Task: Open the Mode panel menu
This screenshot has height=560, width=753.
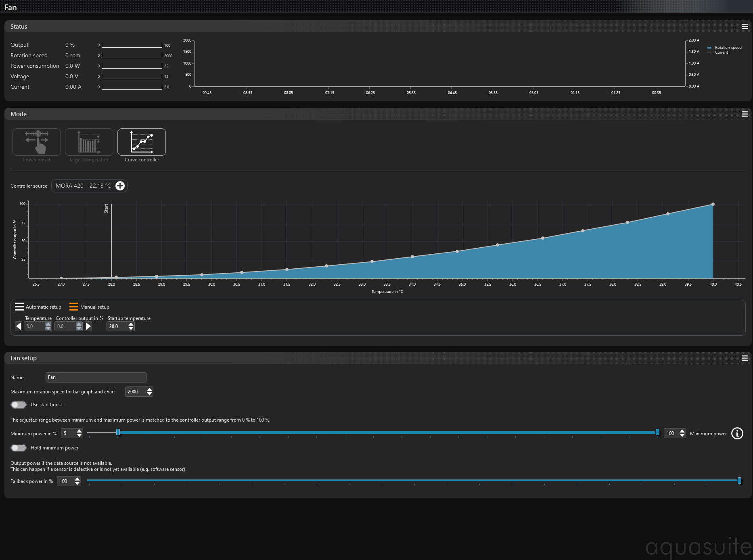Action: [745, 114]
